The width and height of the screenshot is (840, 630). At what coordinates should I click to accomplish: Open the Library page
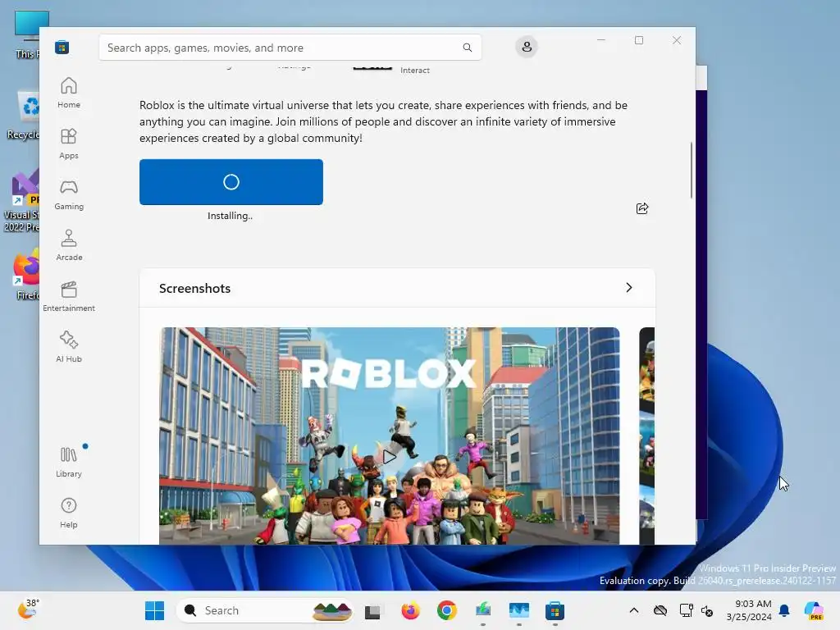pos(69,462)
